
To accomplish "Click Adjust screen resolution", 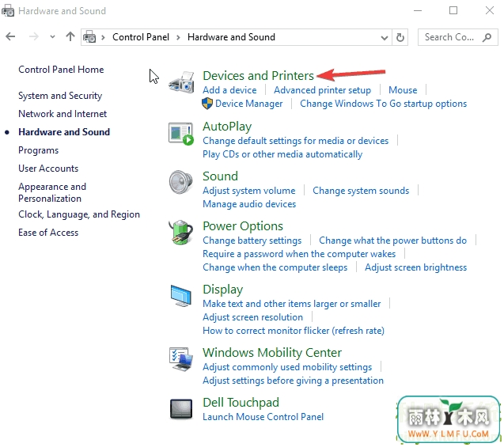I will pos(252,317).
